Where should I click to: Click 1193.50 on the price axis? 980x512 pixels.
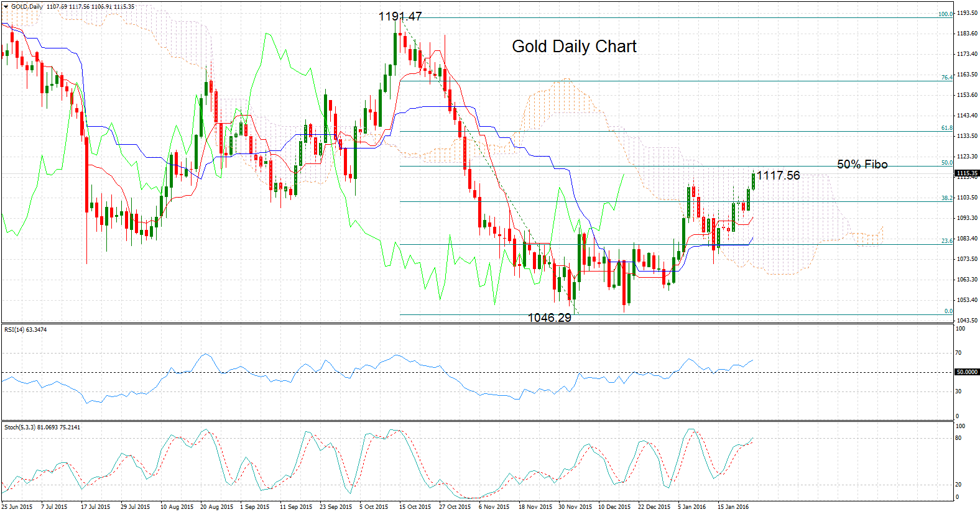tap(967, 13)
